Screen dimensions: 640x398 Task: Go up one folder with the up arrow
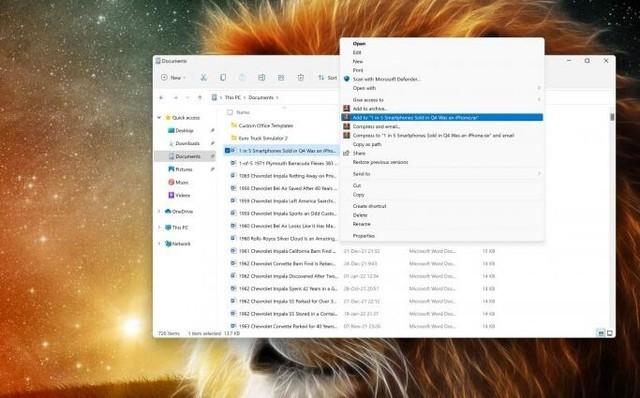coord(200,98)
